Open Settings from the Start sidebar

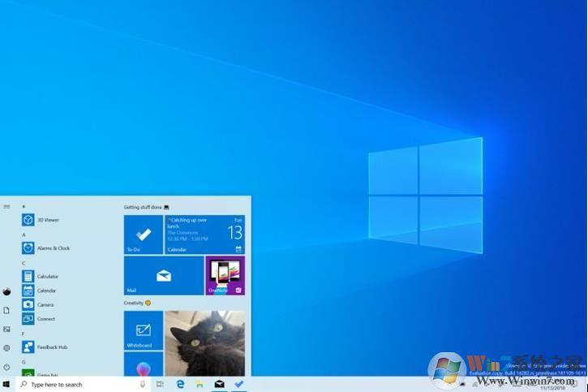click(6, 347)
